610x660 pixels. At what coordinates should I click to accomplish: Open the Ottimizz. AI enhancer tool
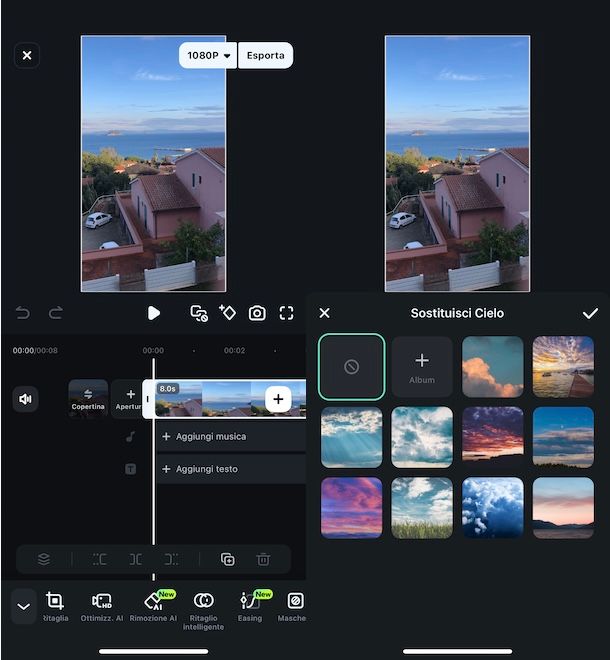click(x=102, y=607)
